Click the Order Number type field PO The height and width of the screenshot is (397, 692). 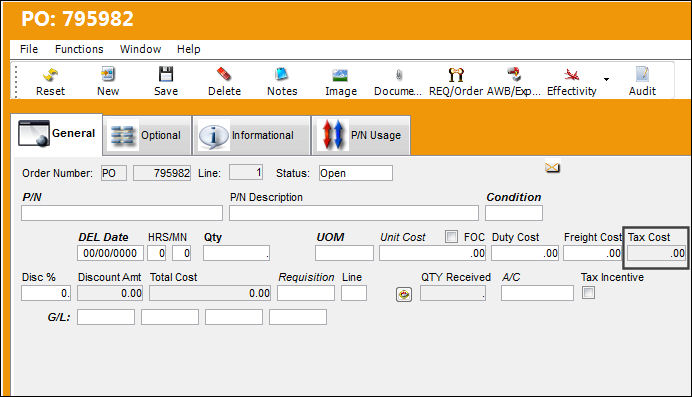113,173
